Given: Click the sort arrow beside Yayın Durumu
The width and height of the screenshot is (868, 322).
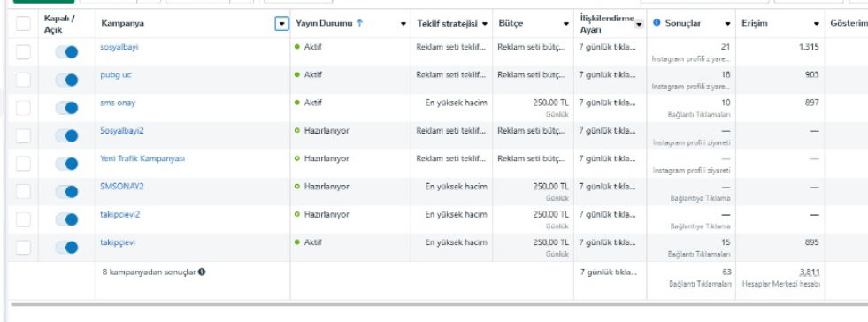Looking at the screenshot, I should pos(360,23).
